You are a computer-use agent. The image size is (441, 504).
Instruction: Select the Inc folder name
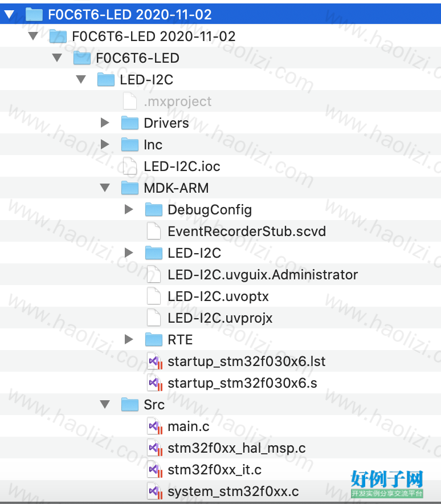point(153,145)
